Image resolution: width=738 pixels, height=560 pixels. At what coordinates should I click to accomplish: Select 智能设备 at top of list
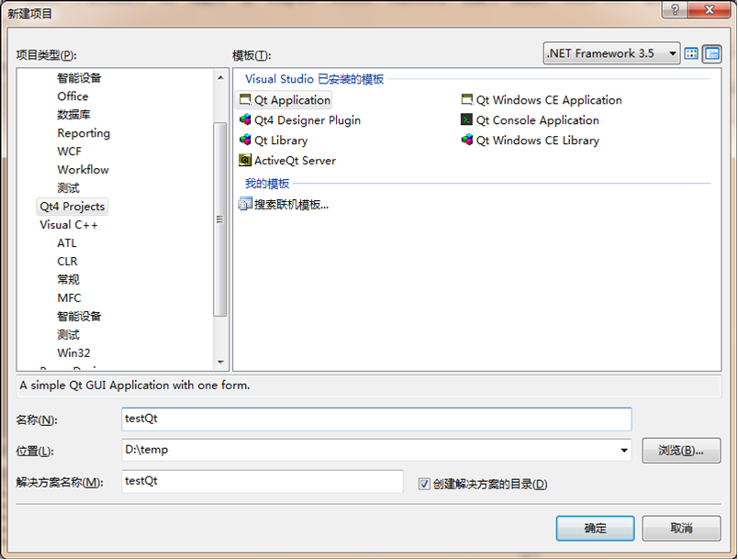79,78
